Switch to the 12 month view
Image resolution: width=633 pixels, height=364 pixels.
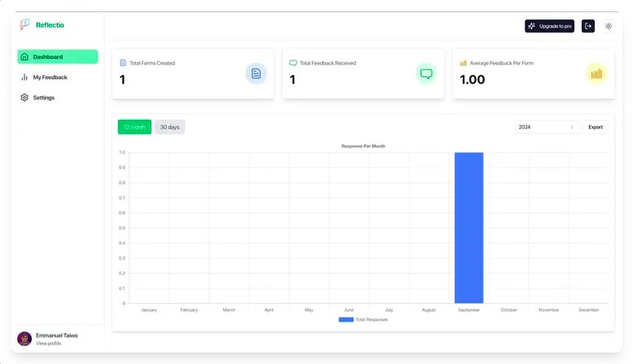[x=134, y=127]
